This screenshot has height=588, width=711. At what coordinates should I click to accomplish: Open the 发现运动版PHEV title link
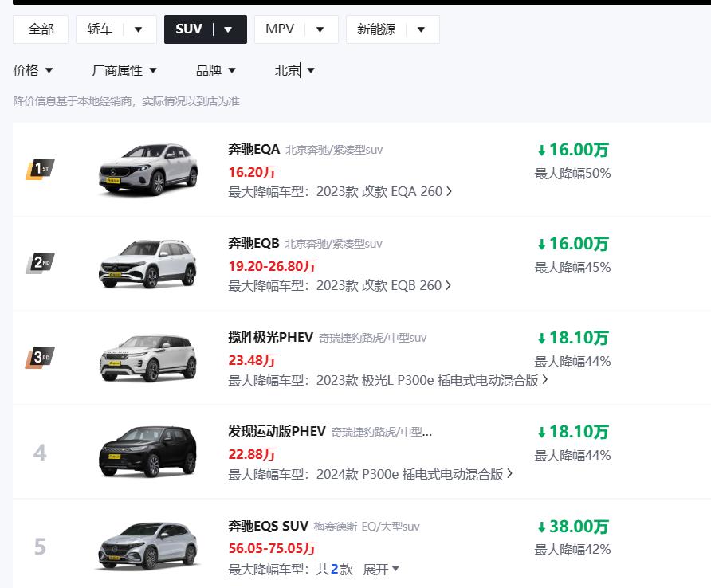277,431
